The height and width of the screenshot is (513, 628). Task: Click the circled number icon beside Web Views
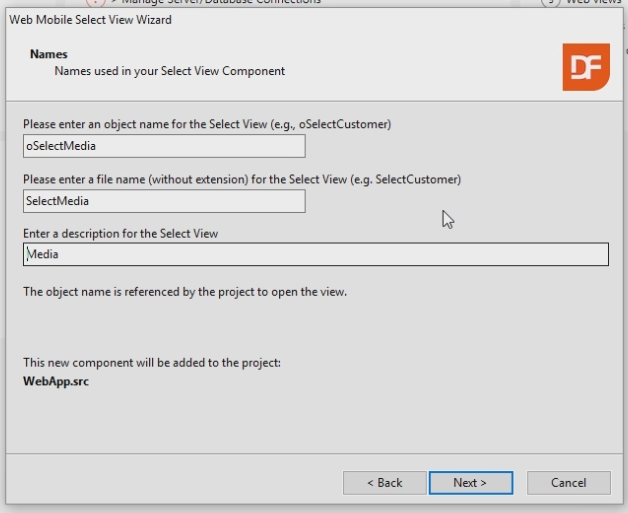[551, 3]
